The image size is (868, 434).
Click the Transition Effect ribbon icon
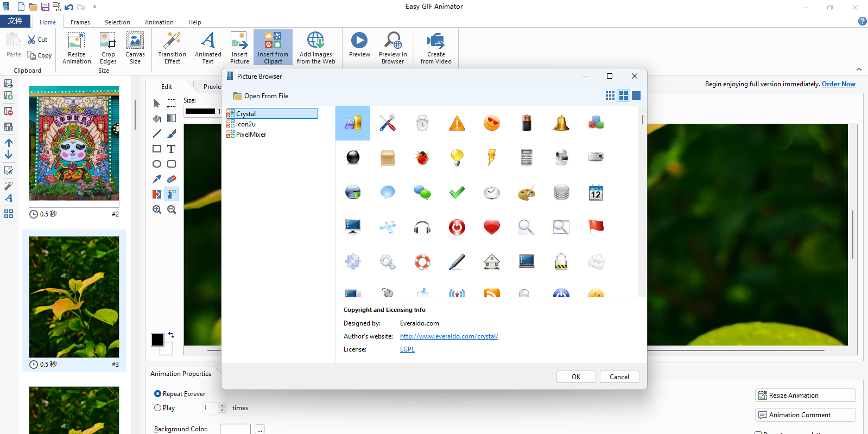coord(172,48)
